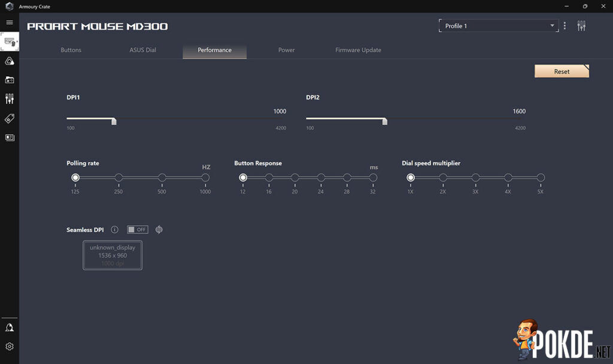613x364 pixels.
Task: Open the Firmware Update tab
Action: 358,50
